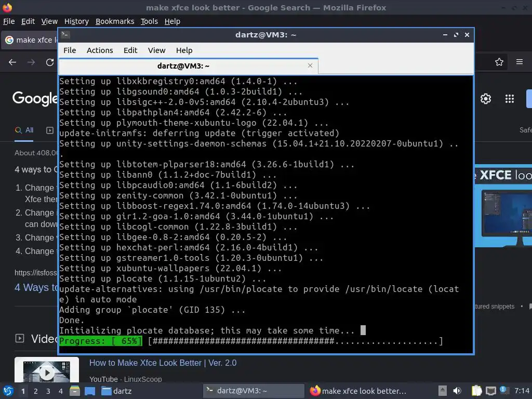Reload the page in Firefox

(x=50, y=62)
